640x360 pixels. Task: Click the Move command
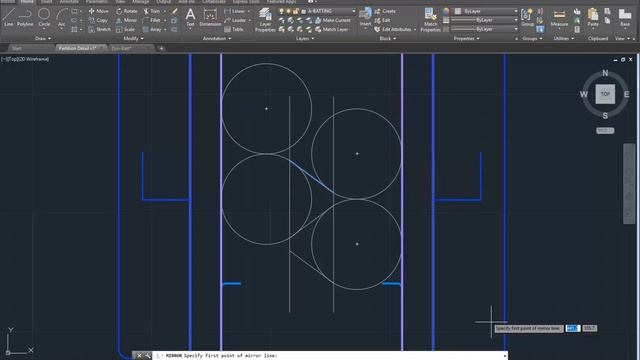[x=98, y=11]
